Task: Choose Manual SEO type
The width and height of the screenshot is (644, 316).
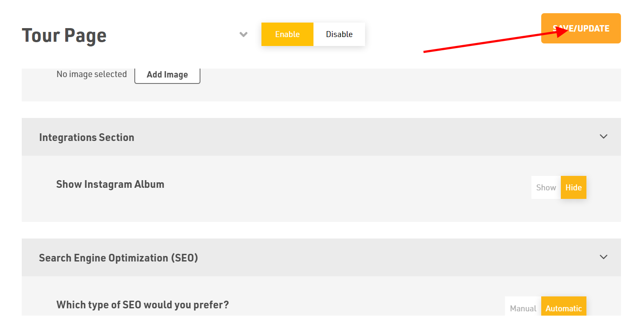Action: click(x=523, y=308)
